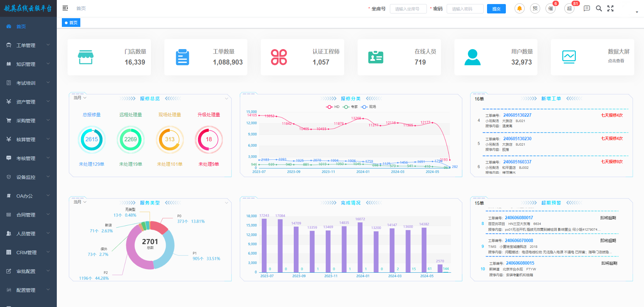The height and width of the screenshot is (307, 644).
Task: Expand the 工单管理 sidebar menu
Action: coord(28,45)
